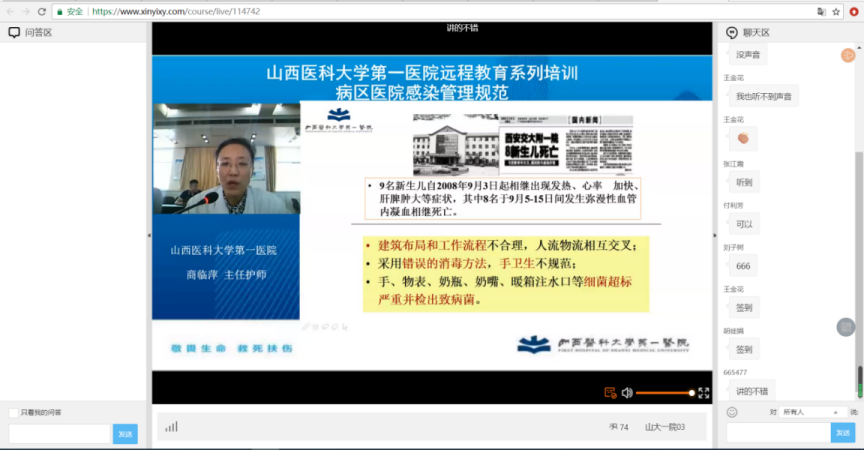Collapse the right chat panel arrow
The height and width of the screenshot is (450, 864).
click(715, 235)
